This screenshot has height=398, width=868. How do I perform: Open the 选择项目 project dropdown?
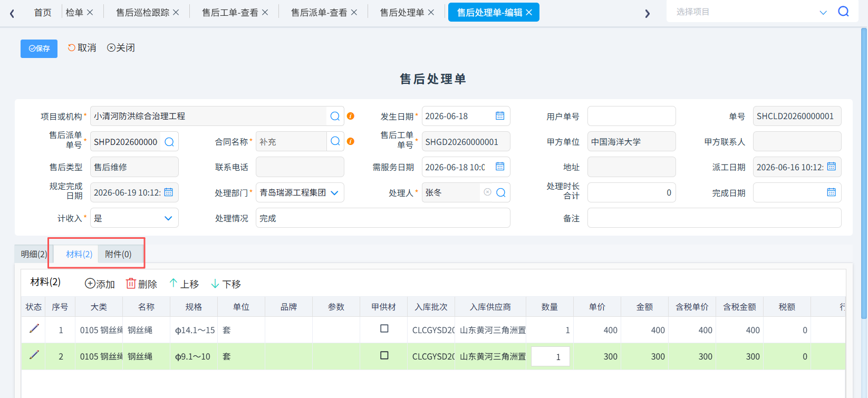coord(823,12)
